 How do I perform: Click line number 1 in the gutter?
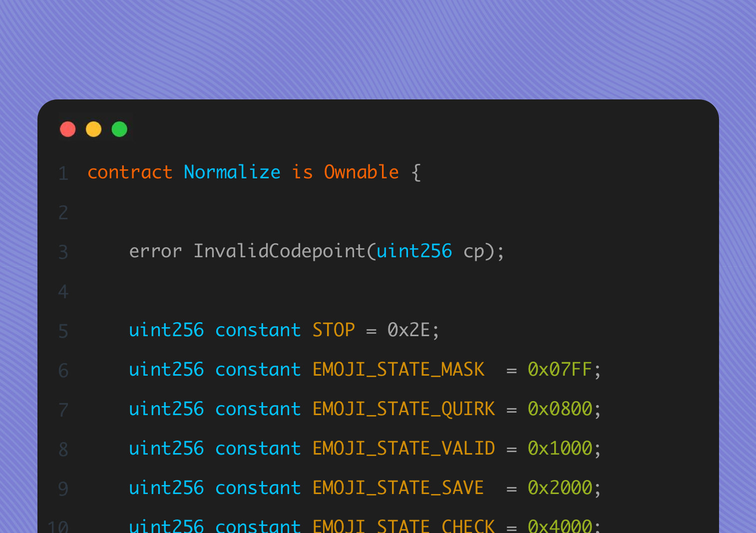pyautogui.click(x=63, y=173)
